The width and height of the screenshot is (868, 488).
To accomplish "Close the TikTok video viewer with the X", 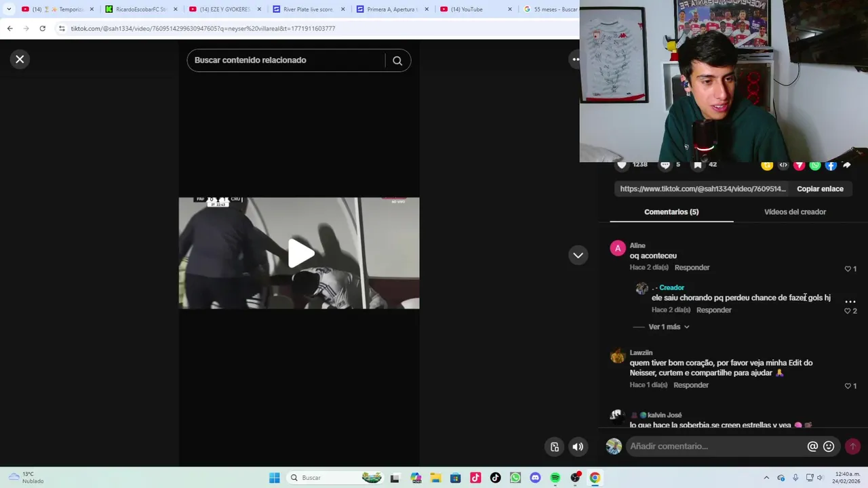I will [20, 60].
